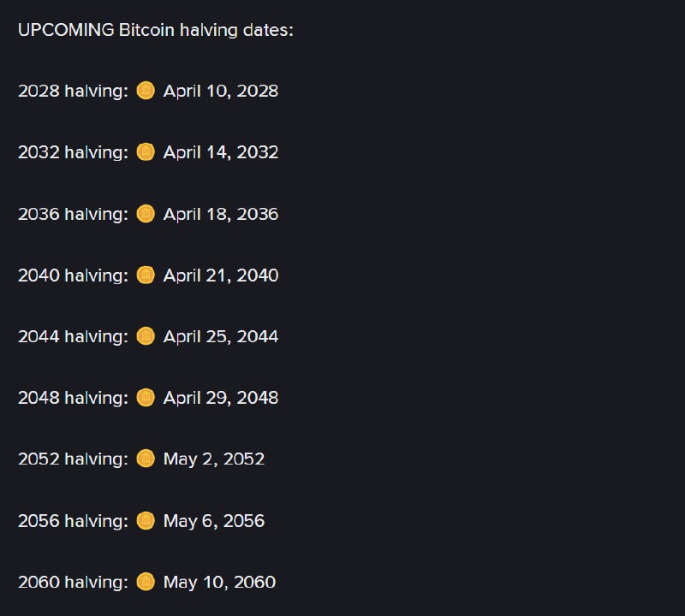Screen dimensions: 685x616
Task: Click the date text 'April 29, 2048'
Action: pos(221,398)
